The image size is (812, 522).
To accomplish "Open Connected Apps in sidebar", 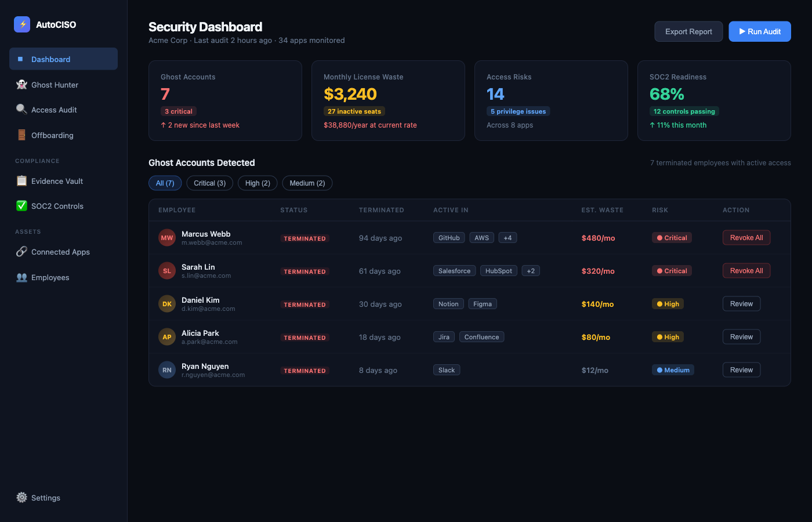I will point(63,252).
